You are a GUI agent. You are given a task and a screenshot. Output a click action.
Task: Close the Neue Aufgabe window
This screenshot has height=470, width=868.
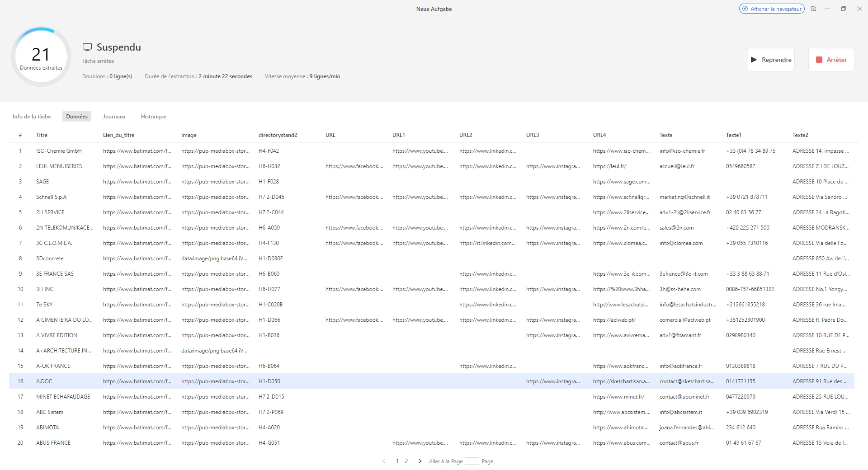click(x=860, y=9)
